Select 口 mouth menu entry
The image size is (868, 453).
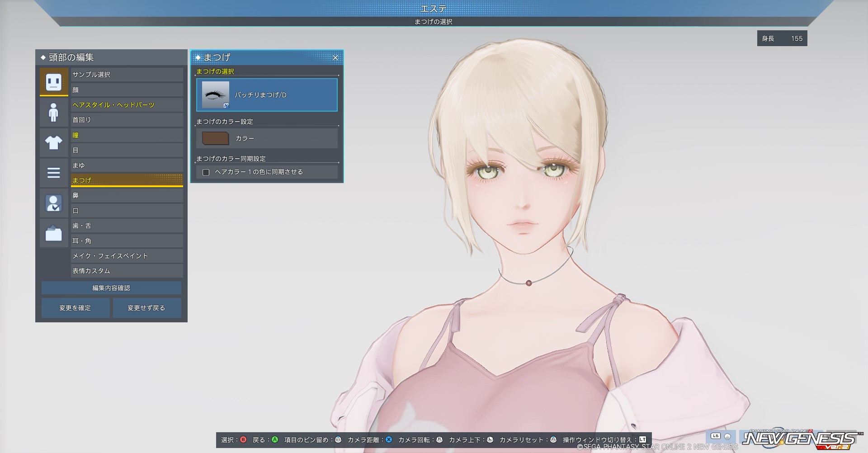pyautogui.click(x=127, y=211)
